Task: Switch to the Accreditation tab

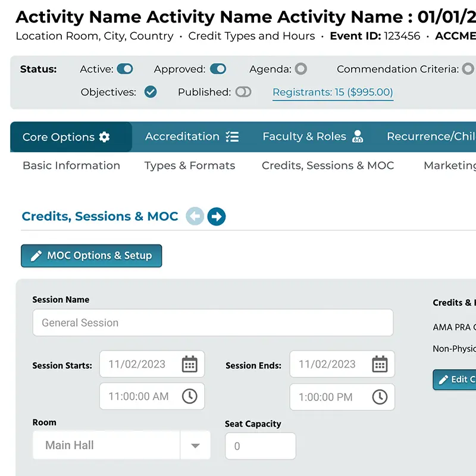Action: [192, 137]
